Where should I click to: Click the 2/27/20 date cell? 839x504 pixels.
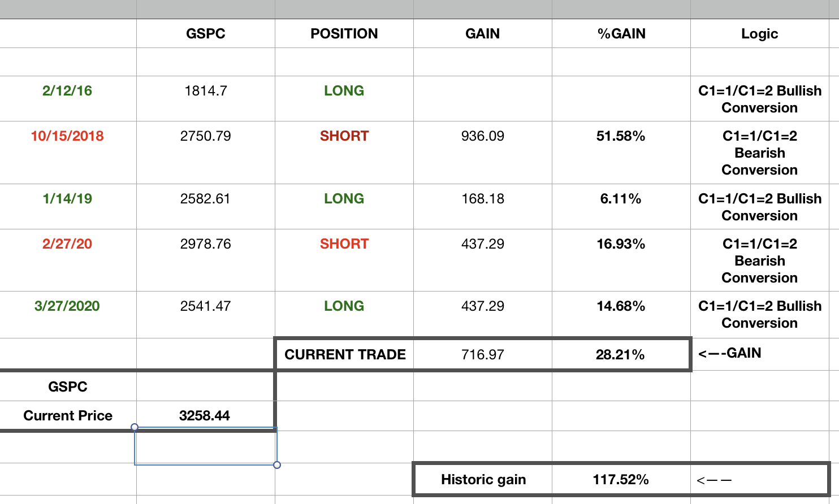67,244
